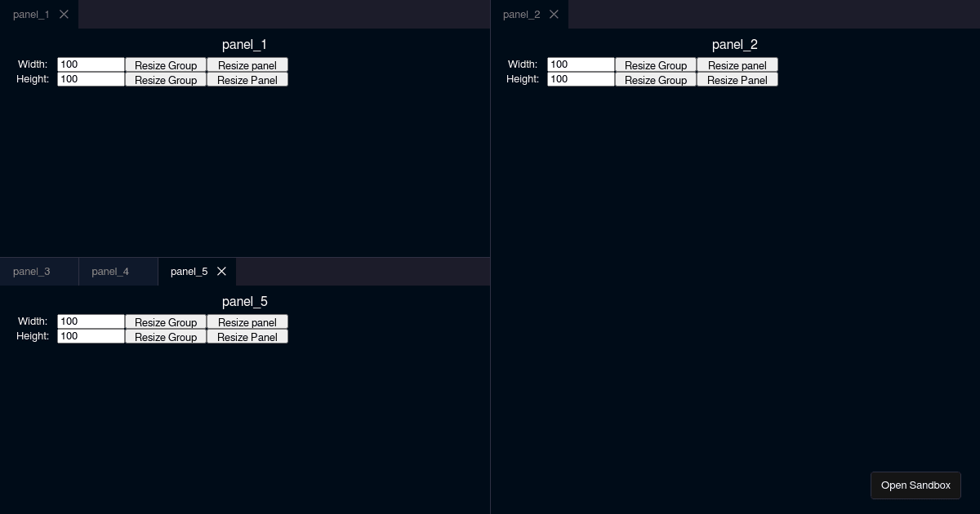Close the panel_2 tab
The width and height of the screenshot is (980, 514).
tap(554, 14)
